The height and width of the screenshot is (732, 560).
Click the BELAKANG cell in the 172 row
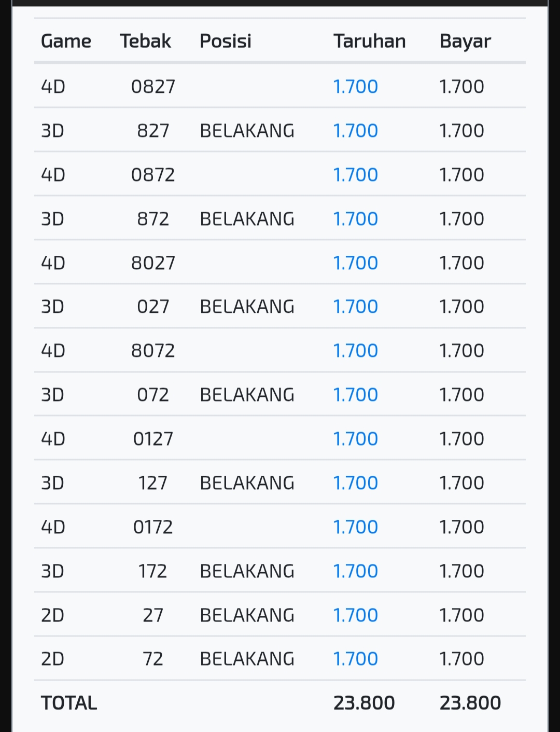point(247,571)
